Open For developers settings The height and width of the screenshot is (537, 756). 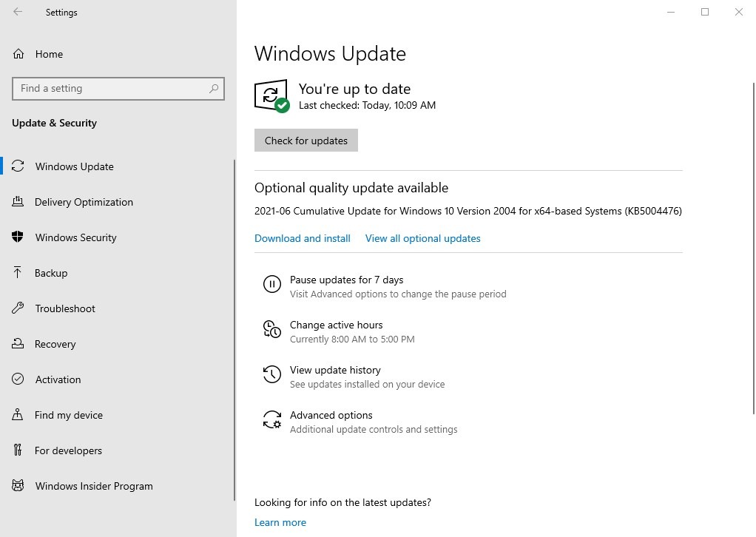(117, 450)
